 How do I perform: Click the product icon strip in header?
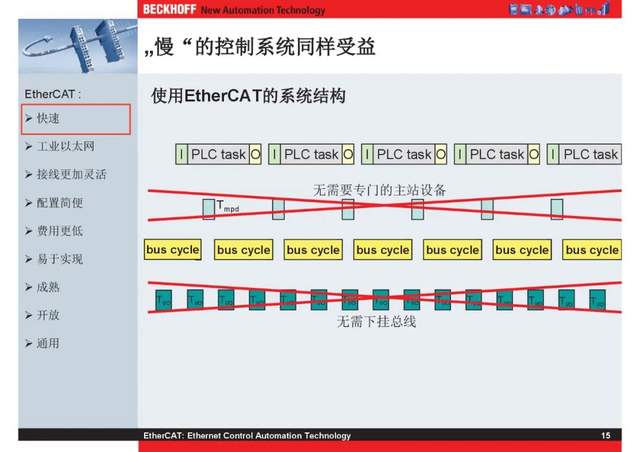(560, 9)
